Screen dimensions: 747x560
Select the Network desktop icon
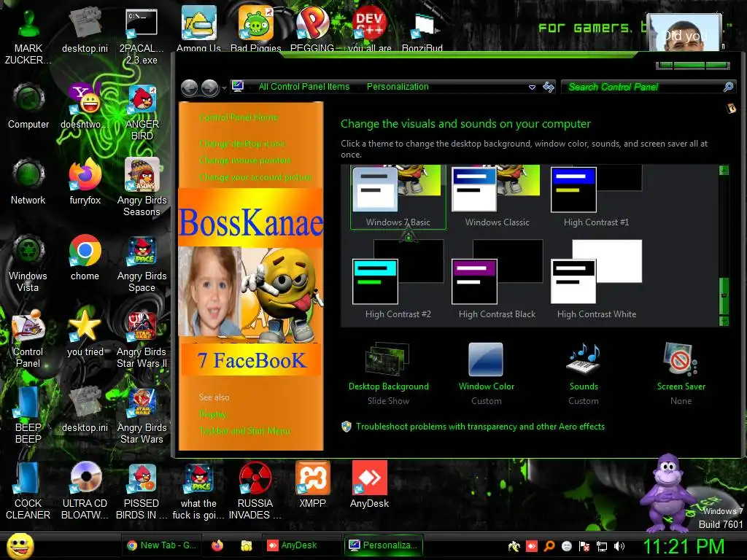pyautogui.click(x=28, y=182)
